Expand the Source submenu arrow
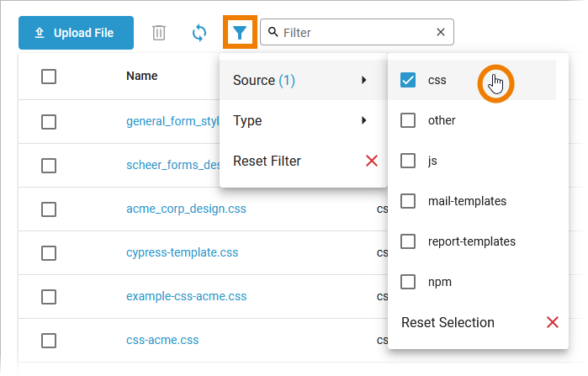 click(x=363, y=81)
